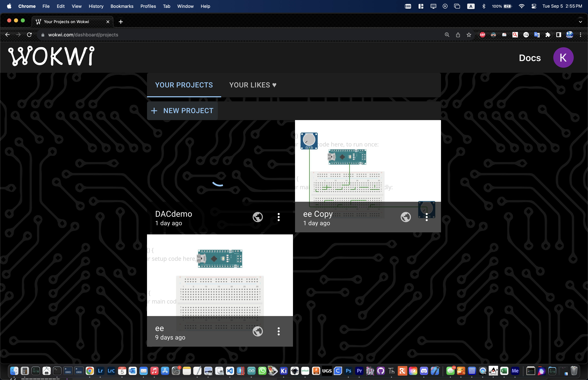Image resolution: width=588 pixels, height=380 pixels.
Task: Open the three-dot menu for ee Copy
Action: click(x=427, y=217)
